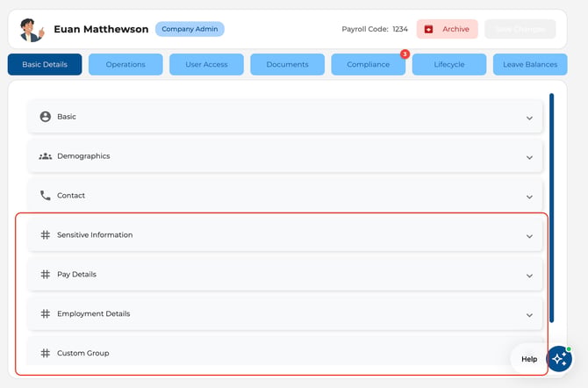The width and height of the screenshot is (588, 388).
Task: Click the Custom Group hash icon
Action: click(46, 353)
